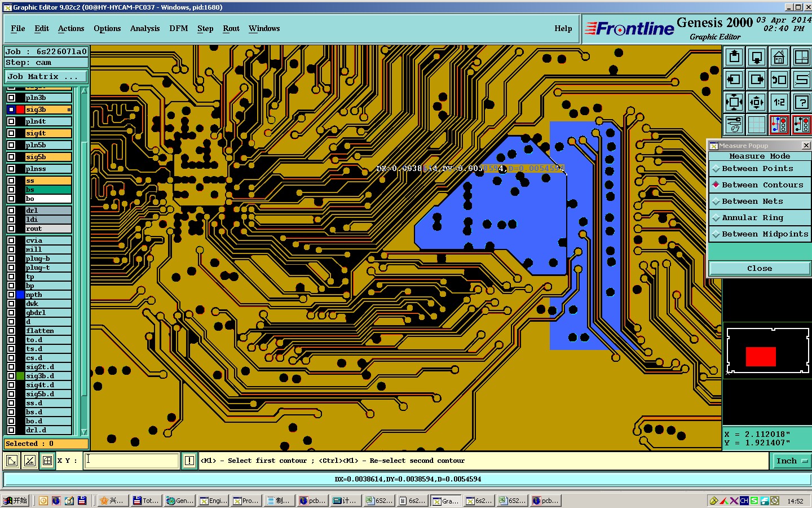Click the 1:2 scale icon
The width and height of the screenshot is (812, 508).
[x=779, y=102]
